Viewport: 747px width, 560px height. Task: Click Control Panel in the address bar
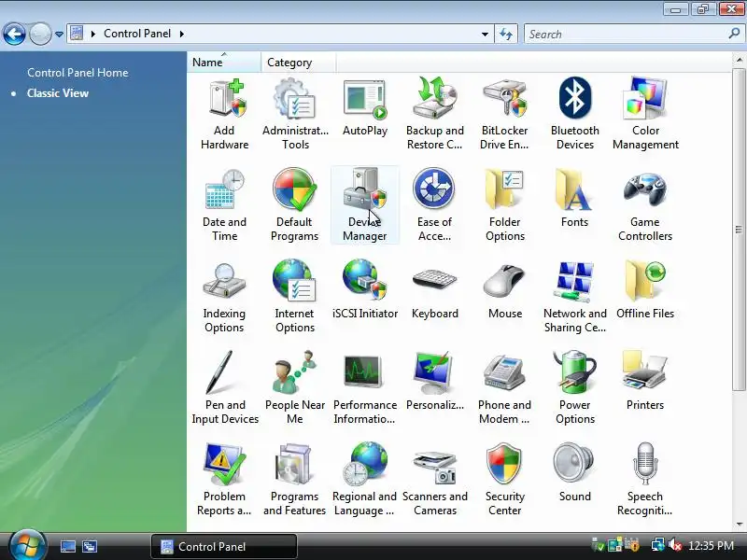137,34
